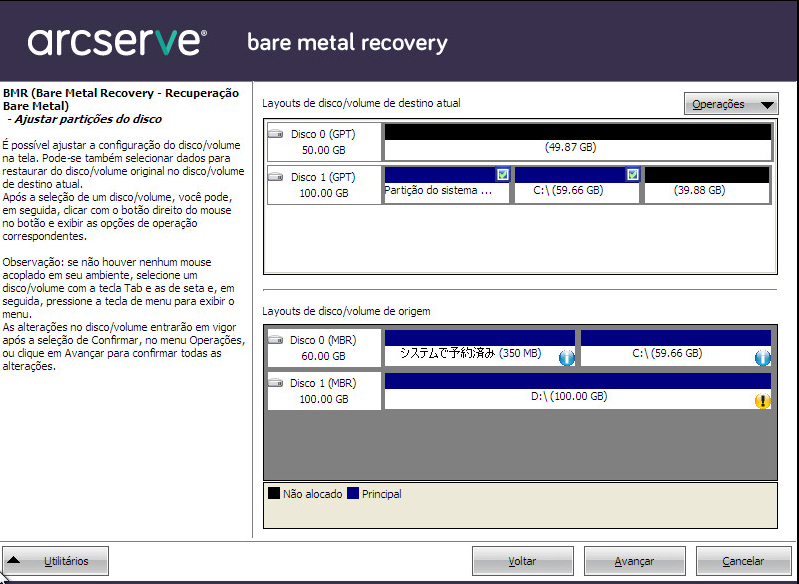
Task: Select source Disco 0 (MBR) disk icon
Action: point(276,340)
